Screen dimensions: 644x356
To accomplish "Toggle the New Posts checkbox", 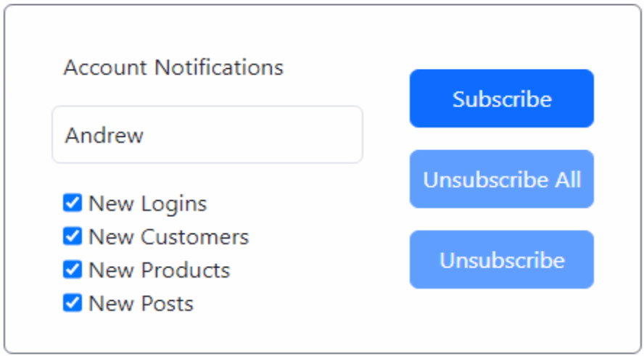I will point(73,302).
